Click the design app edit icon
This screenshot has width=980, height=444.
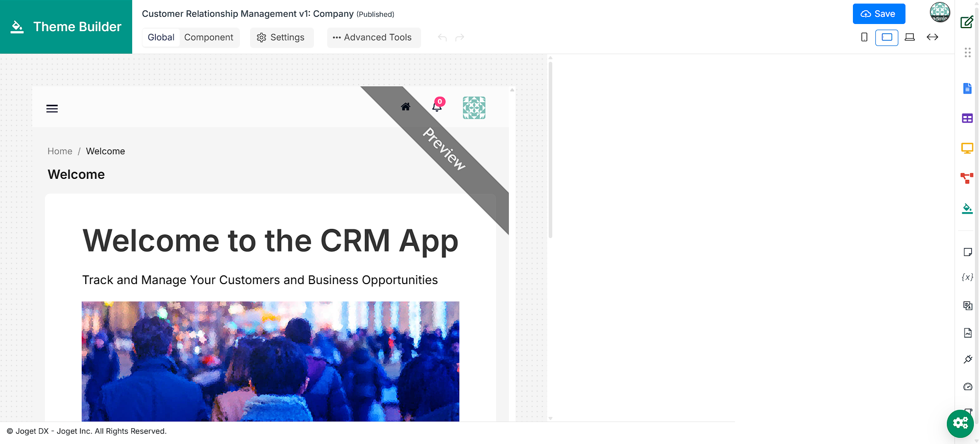967,22
